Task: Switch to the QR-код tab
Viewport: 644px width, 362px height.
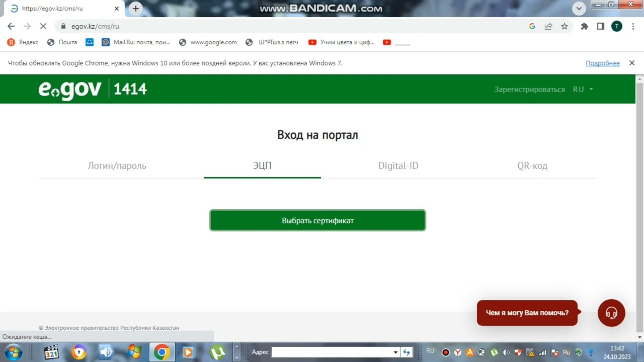Action: click(532, 165)
